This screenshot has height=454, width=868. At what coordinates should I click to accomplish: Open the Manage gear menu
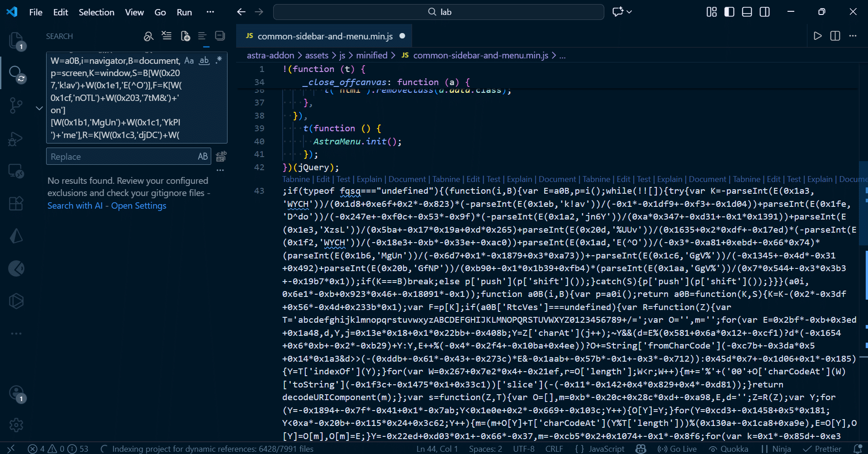[x=16, y=425]
